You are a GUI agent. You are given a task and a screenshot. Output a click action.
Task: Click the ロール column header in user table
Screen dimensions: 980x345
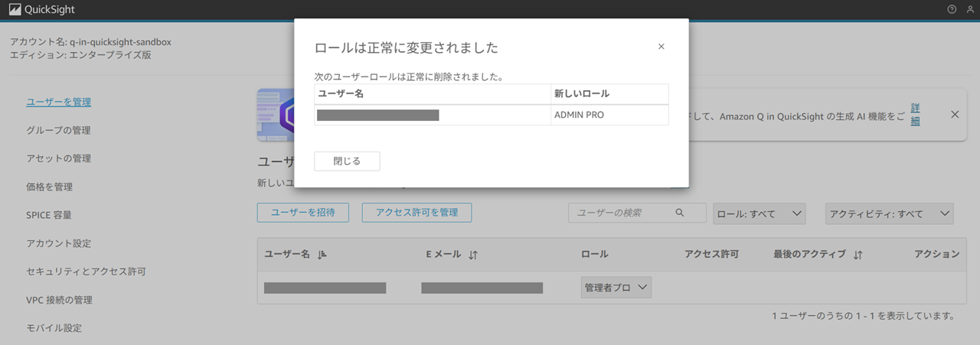[x=595, y=254]
